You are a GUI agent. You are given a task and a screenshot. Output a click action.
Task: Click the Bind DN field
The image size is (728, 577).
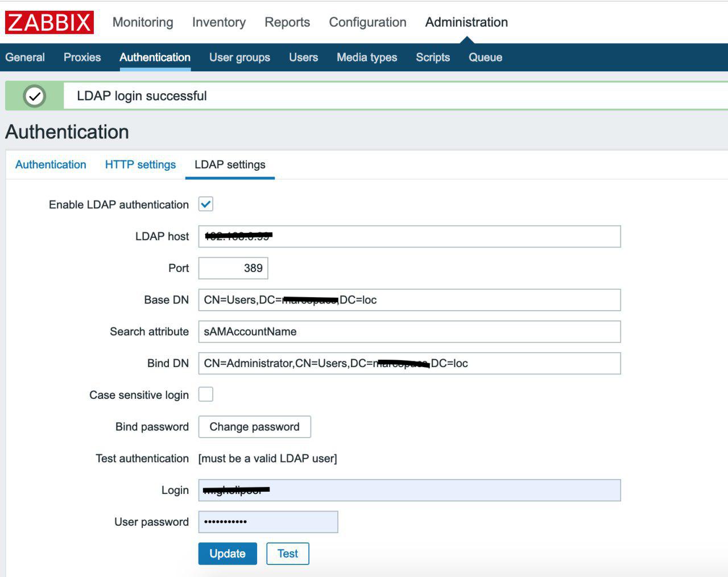[x=409, y=364]
